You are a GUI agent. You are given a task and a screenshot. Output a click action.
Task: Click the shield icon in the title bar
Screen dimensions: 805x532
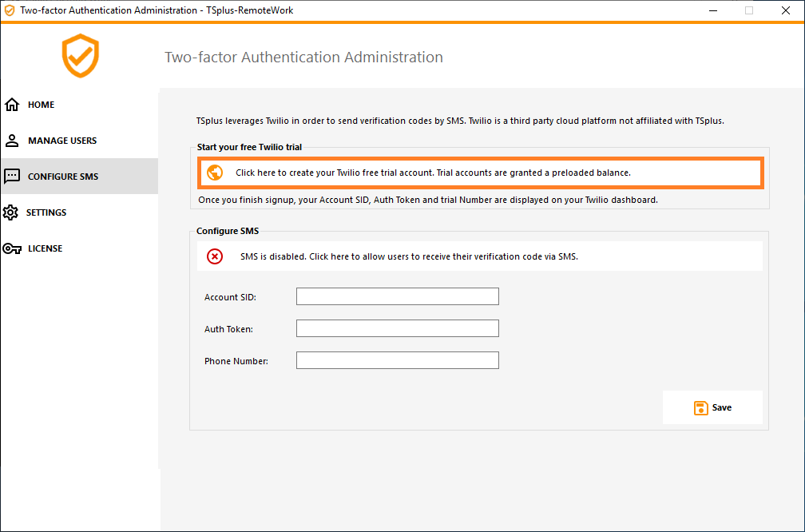[x=10, y=10]
